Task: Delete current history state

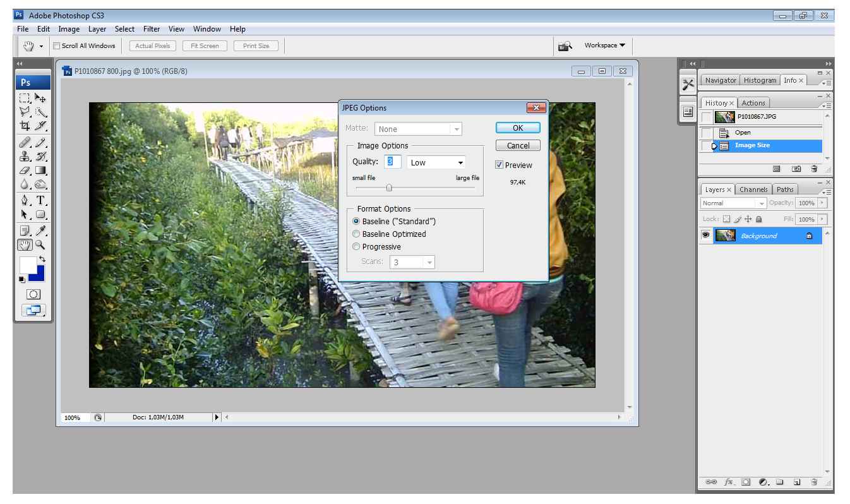Action: click(x=814, y=169)
